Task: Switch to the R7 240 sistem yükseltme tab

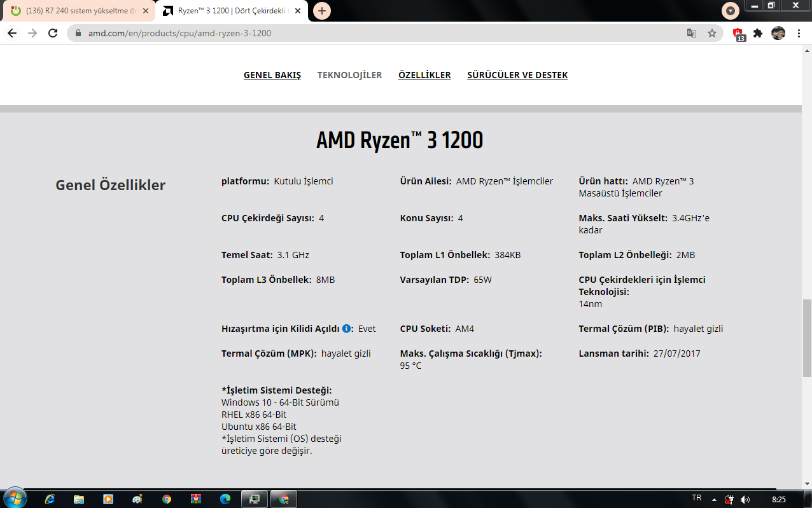Action: coord(78,11)
